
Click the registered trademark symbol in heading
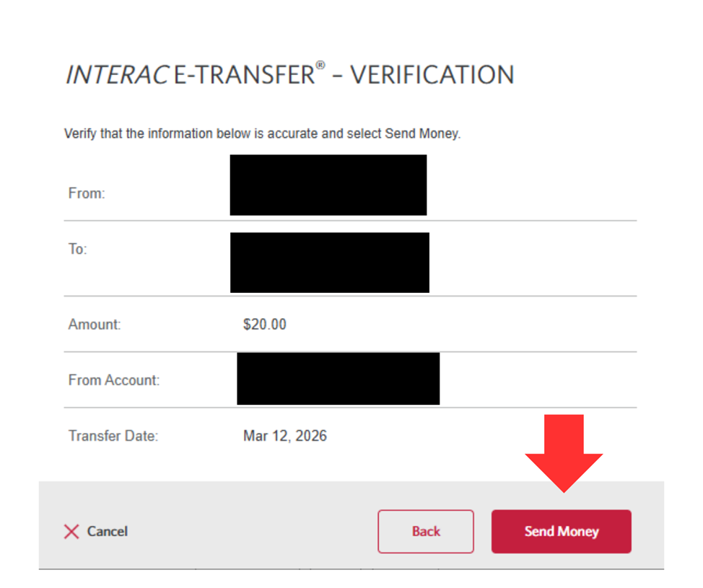320,66
